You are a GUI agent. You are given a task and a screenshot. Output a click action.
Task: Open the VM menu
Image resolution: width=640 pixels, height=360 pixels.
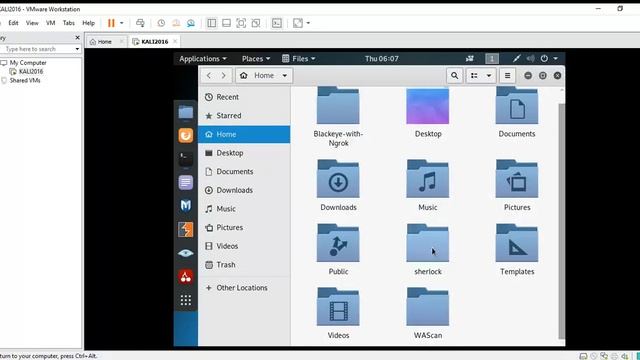coord(51,23)
